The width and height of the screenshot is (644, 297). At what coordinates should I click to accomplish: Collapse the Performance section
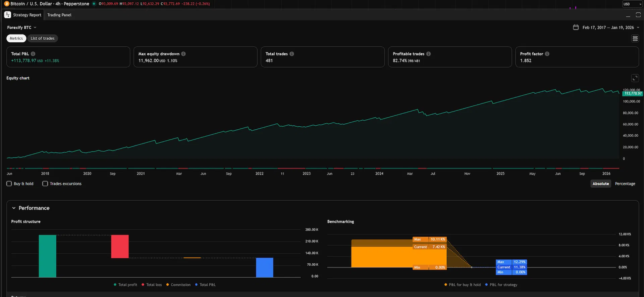click(x=14, y=208)
